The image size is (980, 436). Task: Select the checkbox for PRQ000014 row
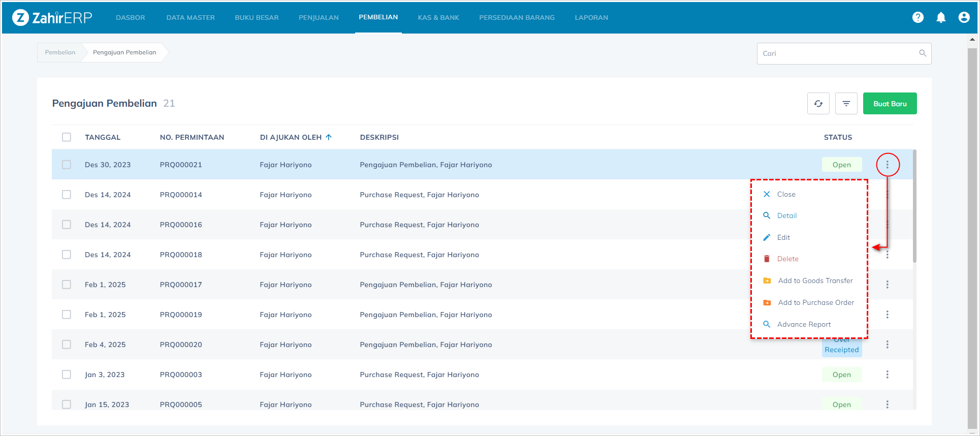pyautogui.click(x=67, y=195)
